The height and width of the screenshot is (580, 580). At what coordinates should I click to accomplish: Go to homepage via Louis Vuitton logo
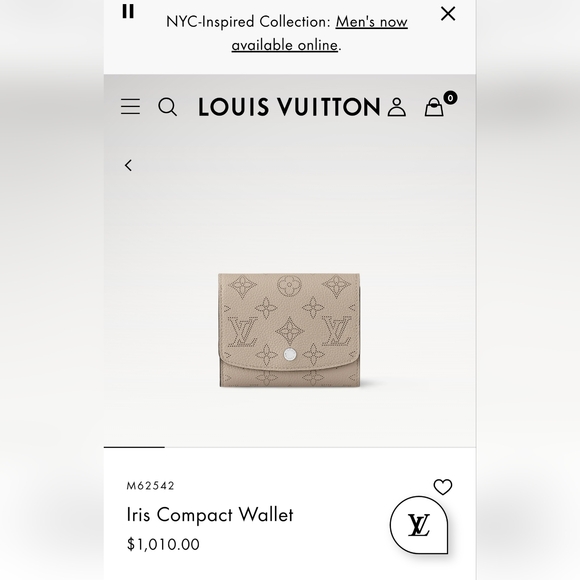pyautogui.click(x=289, y=107)
